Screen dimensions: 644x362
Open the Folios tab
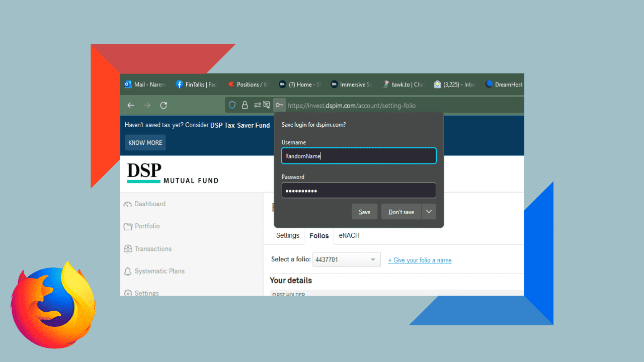point(319,236)
